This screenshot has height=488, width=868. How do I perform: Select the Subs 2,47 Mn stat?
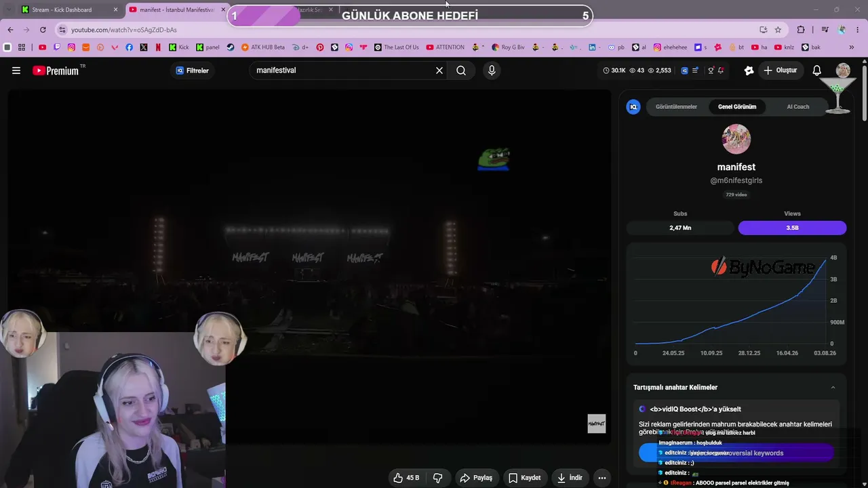[680, 228]
